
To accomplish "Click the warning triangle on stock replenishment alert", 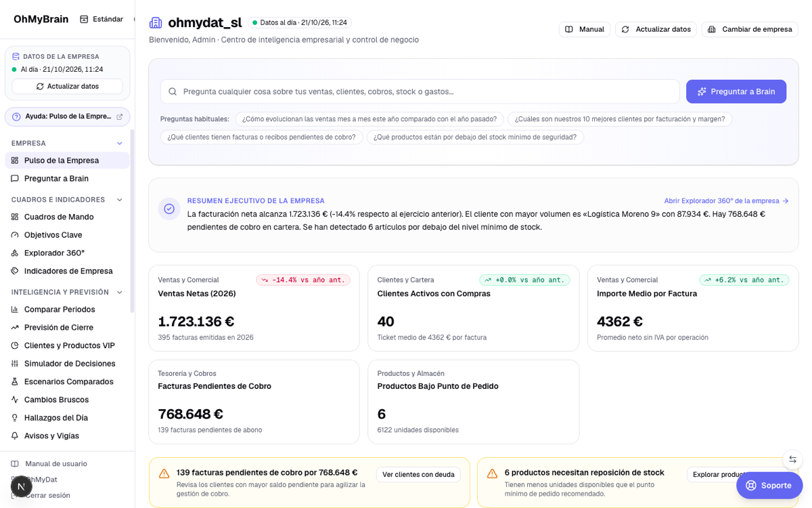I will point(492,474).
